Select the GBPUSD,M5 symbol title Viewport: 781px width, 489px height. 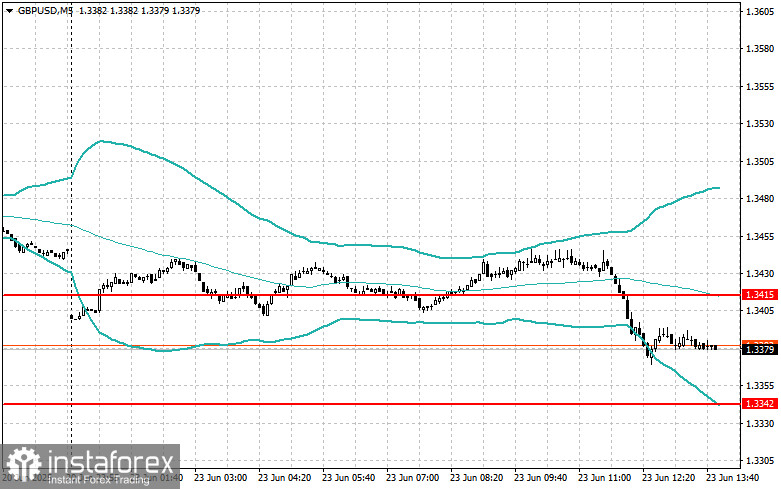pyautogui.click(x=43, y=10)
